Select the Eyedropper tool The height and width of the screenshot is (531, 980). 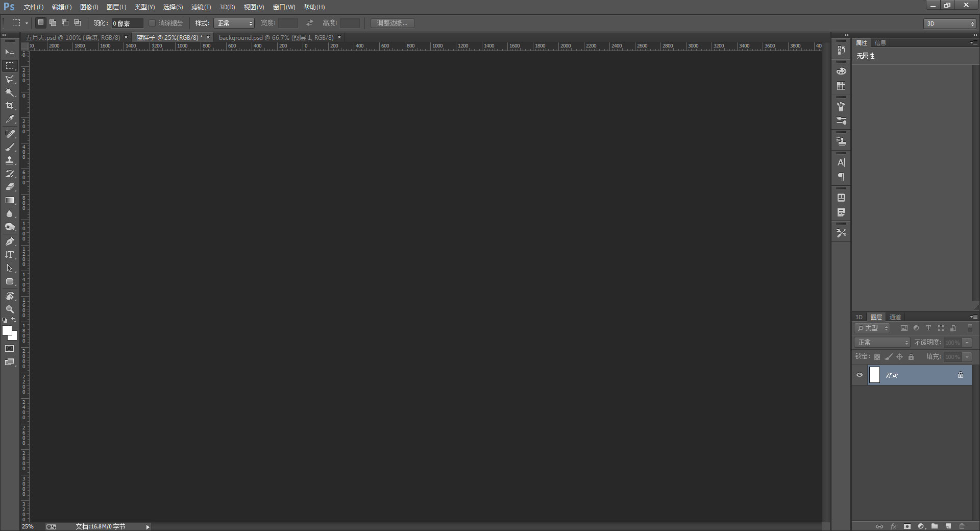[10, 119]
